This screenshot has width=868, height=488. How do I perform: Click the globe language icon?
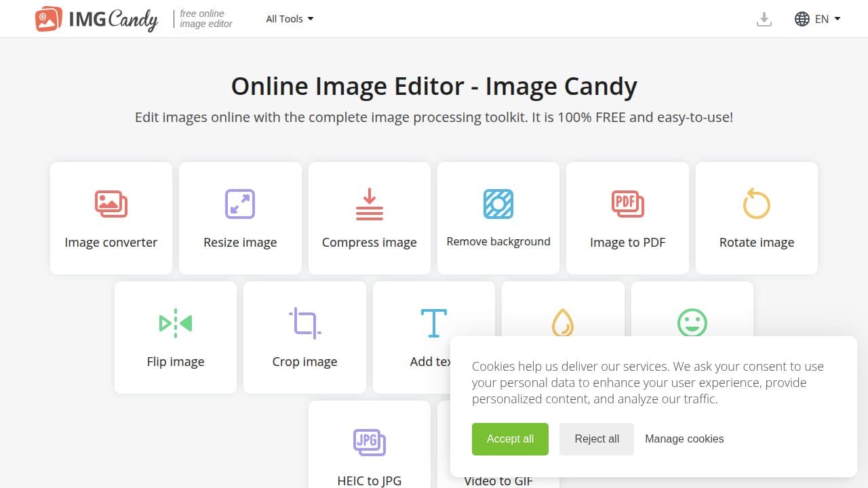click(802, 19)
